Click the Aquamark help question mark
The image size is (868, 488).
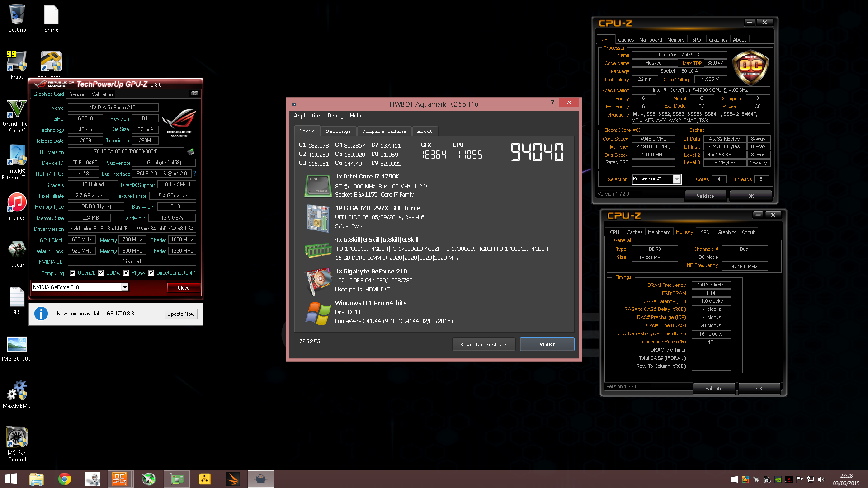(552, 103)
